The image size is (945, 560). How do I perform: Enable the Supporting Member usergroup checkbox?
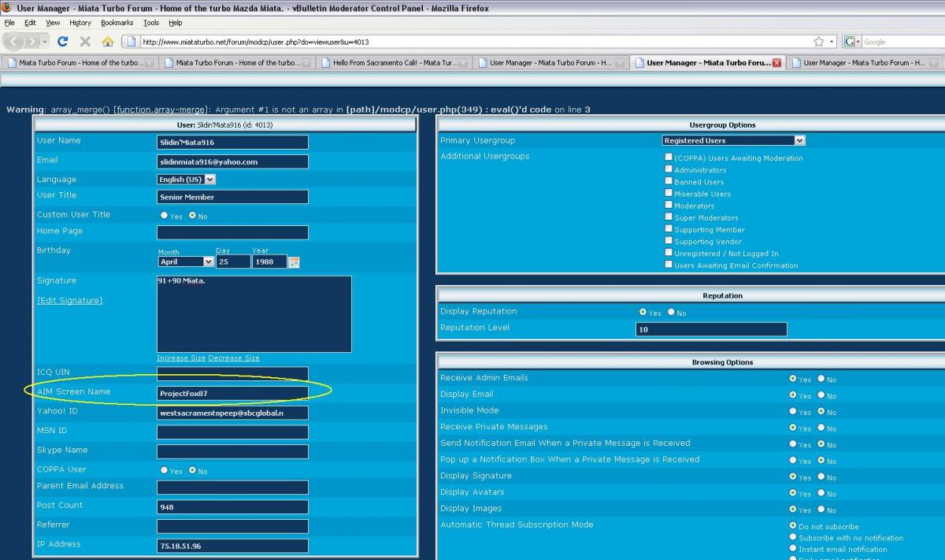[669, 229]
